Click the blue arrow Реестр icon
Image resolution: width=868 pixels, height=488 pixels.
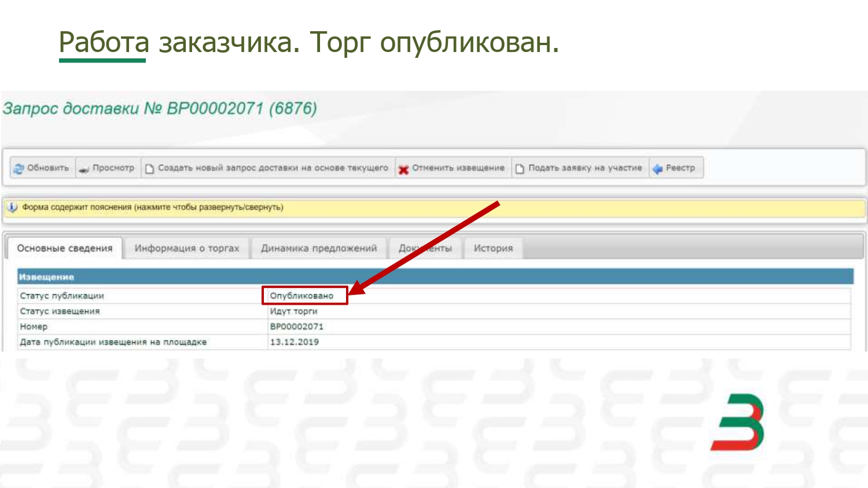[x=657, y=168]
